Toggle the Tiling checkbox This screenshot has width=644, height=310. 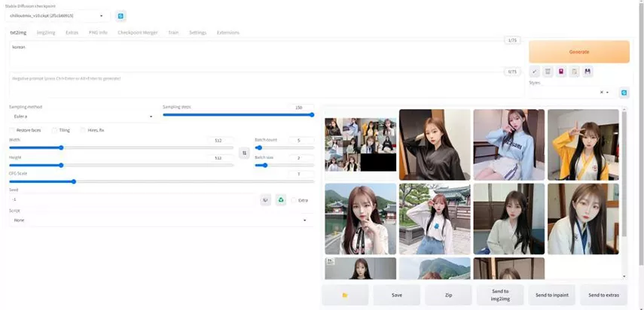(54, 130)
